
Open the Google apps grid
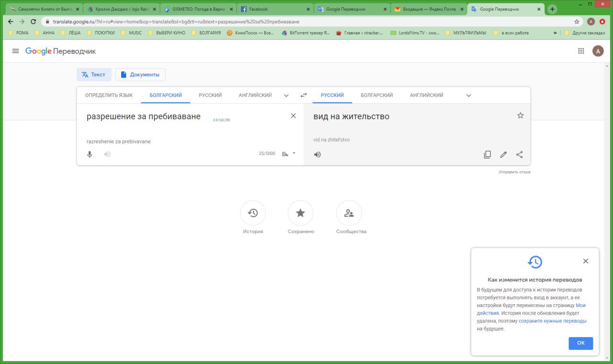click(581, 51)
